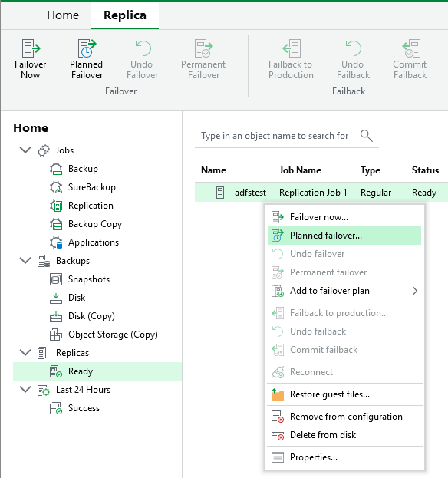Image resolution: width=448 pixels, height=478 pixels.
Task: Choose Planned failover... from context menu
Action: 344,236
